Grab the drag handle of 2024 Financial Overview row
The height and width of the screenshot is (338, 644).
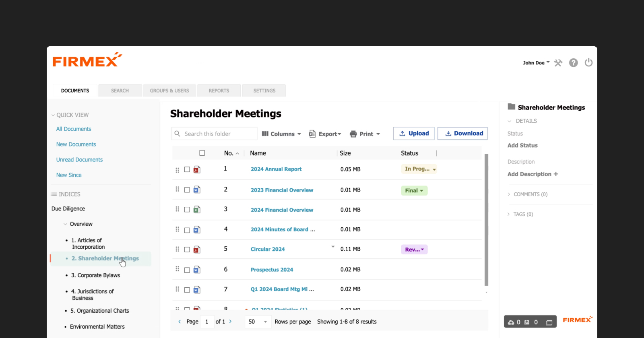point(177,209)
